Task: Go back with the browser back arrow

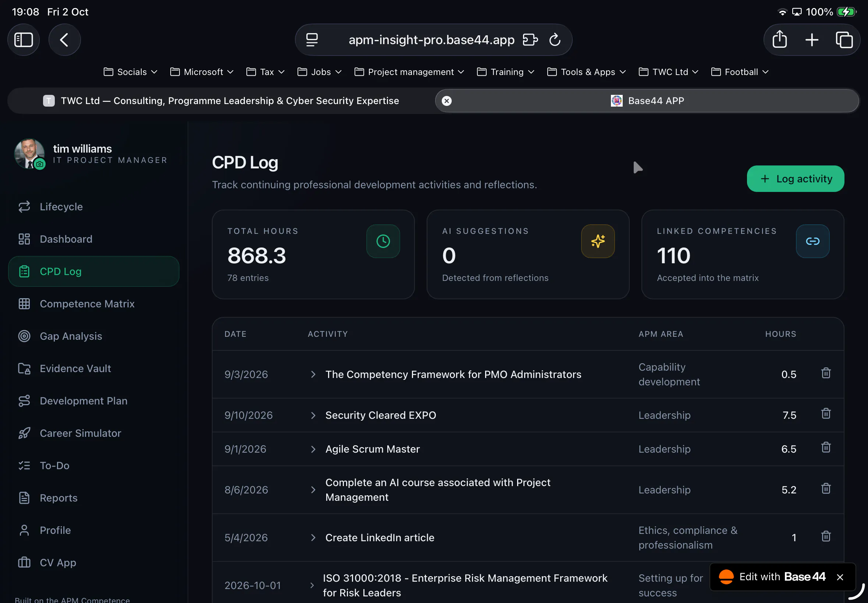Action: [x=64, y=40]
